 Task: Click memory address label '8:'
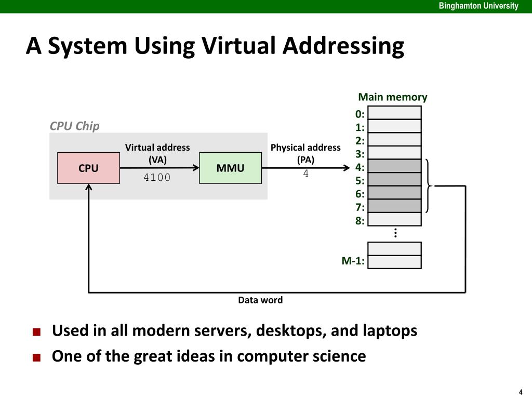pyautogui.click(x=360, y=220)
